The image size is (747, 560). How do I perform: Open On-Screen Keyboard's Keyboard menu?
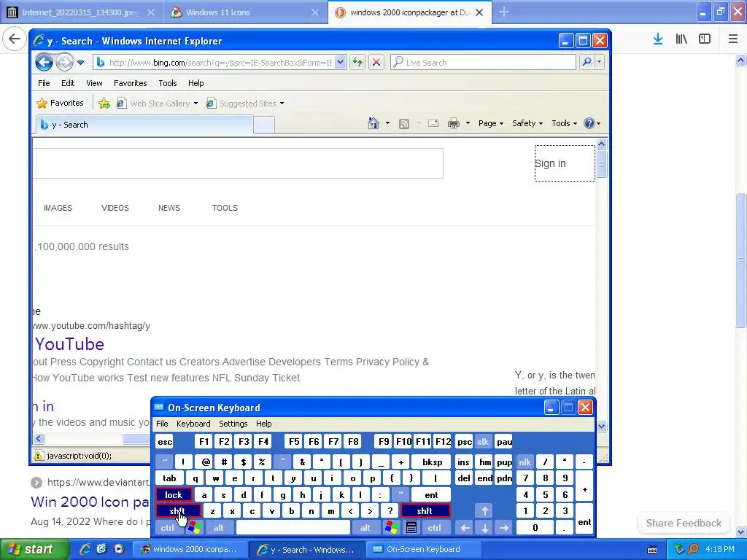193,424
